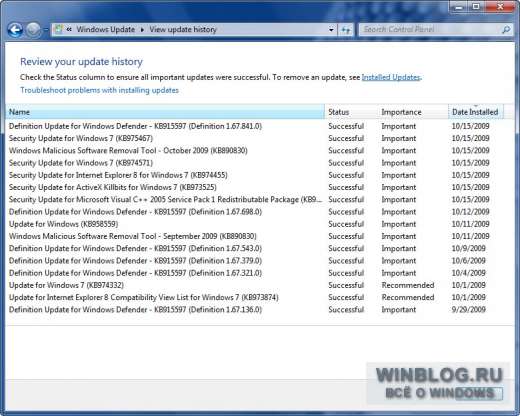The width and height of the screenshot is (520, 416).
Task: Click the 9/29/2009 install date
Action: coord(468,310)
